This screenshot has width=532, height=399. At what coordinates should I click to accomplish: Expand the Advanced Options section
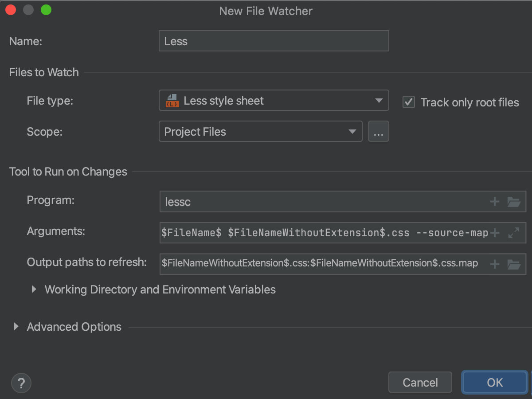tap(16, 326)
